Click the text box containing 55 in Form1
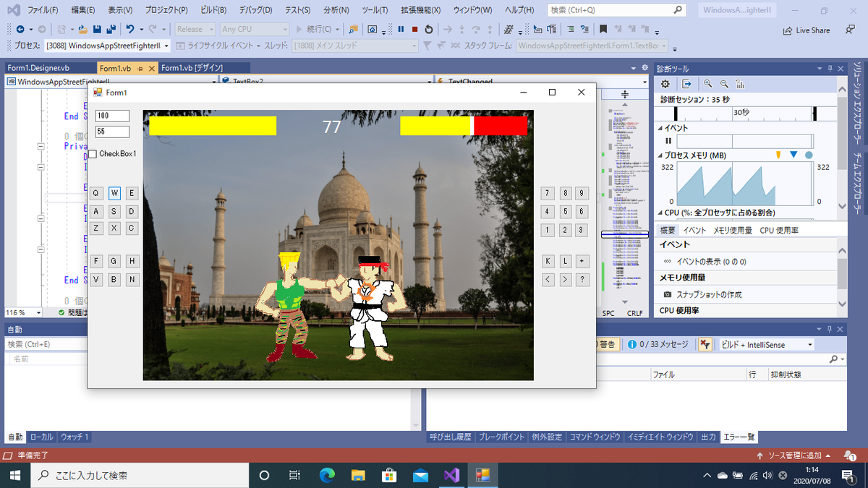The width and height of the screenshot is (868, 488). pos(112,132)
